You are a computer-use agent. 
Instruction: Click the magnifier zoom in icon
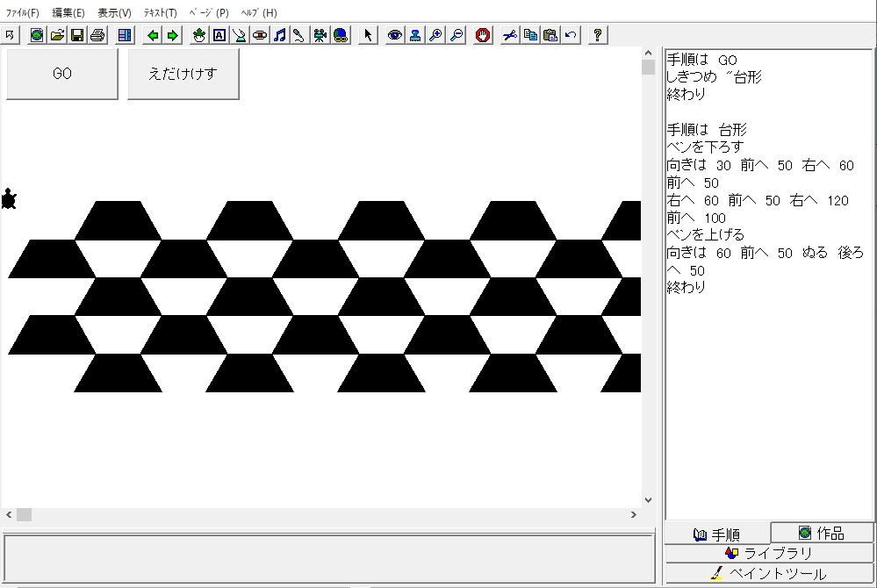click(435, 35)
